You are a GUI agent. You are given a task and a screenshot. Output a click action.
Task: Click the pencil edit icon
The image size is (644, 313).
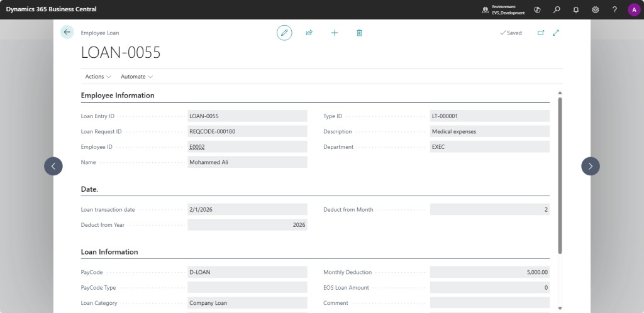(x=284, y=33)
